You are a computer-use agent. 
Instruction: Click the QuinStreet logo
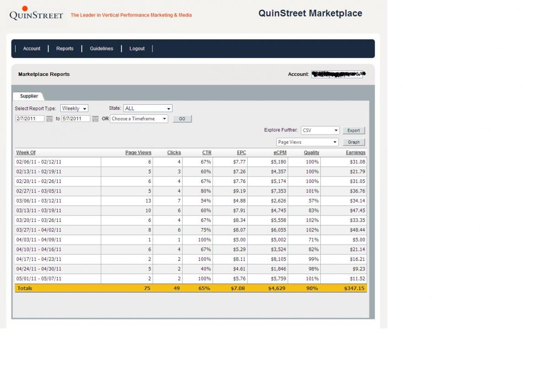pos(36,14)
